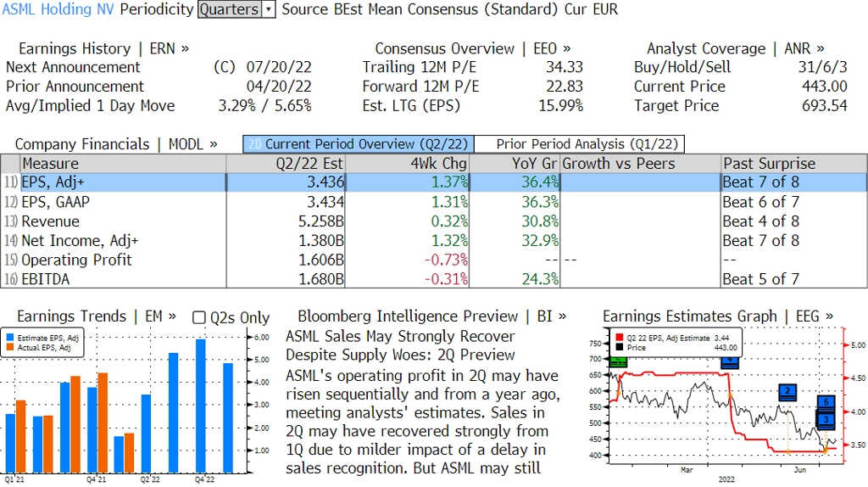This screenshot has height=487, width=868.
Task: Open Earnings History ERN link
Action: pos(103,48)
